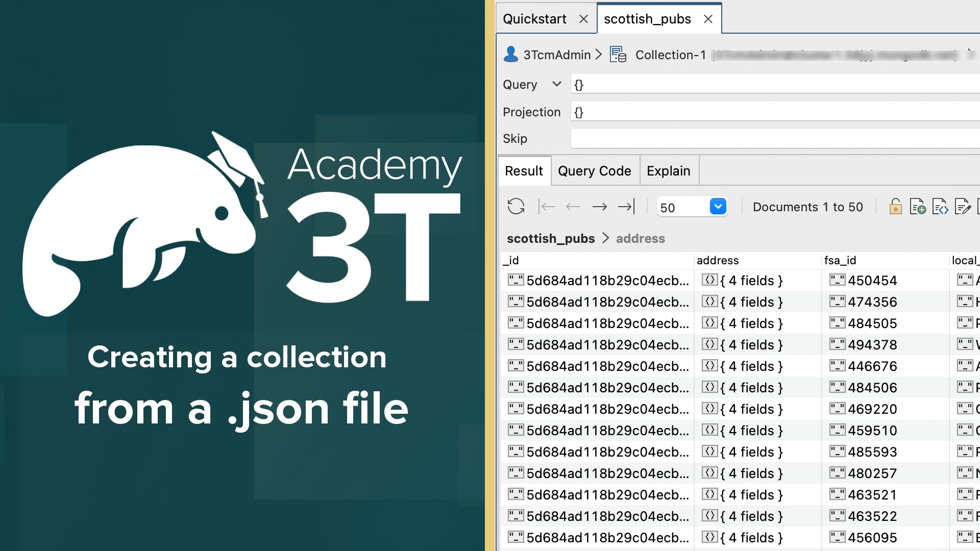Image resolution: width=980 pixels, height=551 pixels.
Task: Click the edit document pencil icon
Action: tap(962, 207)
